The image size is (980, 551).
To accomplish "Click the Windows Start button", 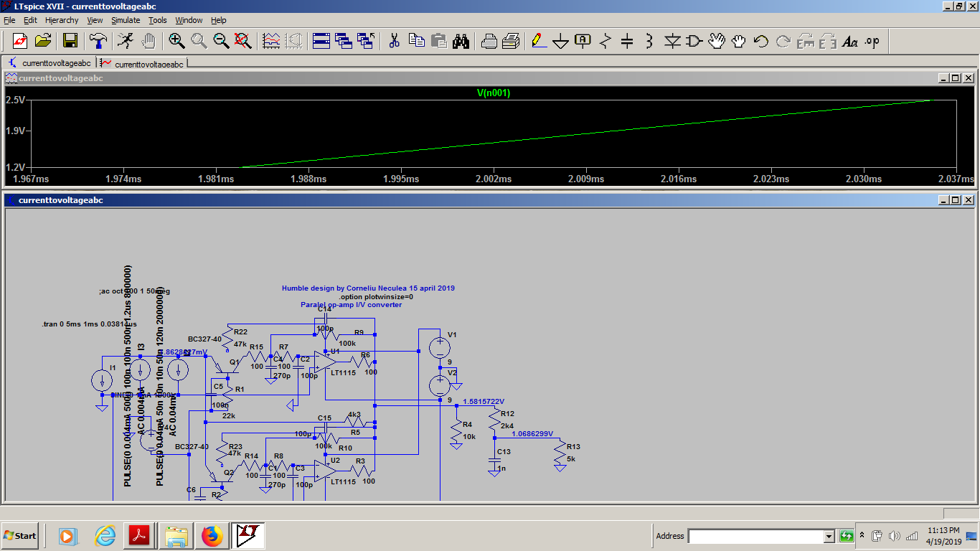I will coord(20,535).
